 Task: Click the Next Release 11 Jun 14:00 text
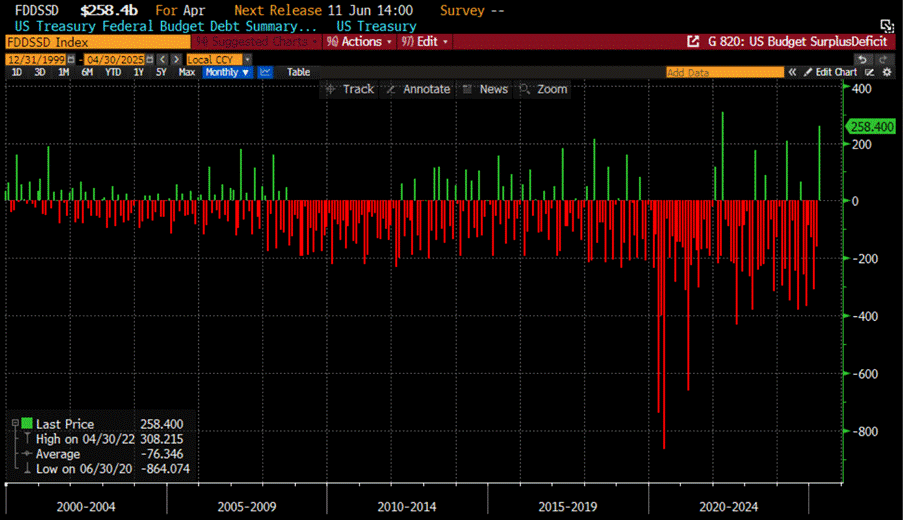[x=323, y=10]
